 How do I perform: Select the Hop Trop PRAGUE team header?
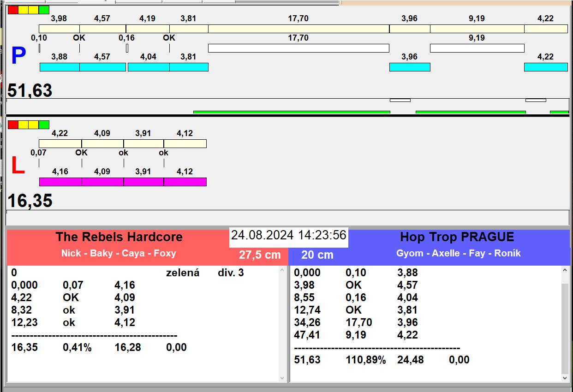click(457, 237)
